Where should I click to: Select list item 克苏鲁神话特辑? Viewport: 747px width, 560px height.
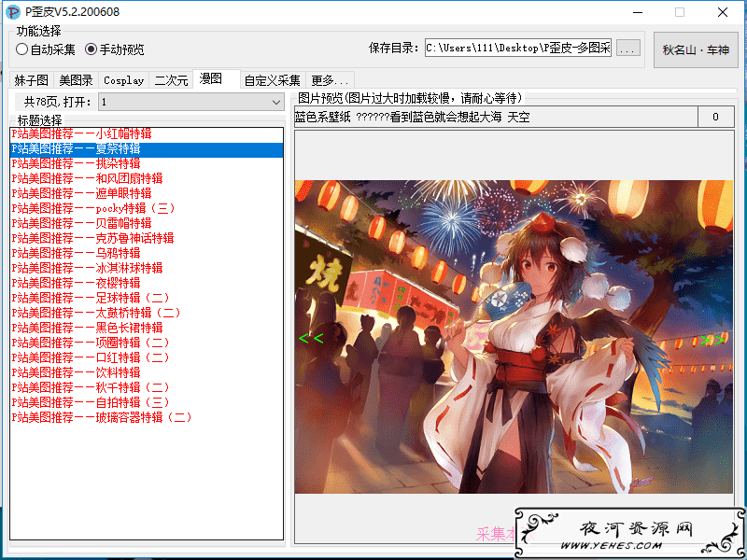(147, 238)
